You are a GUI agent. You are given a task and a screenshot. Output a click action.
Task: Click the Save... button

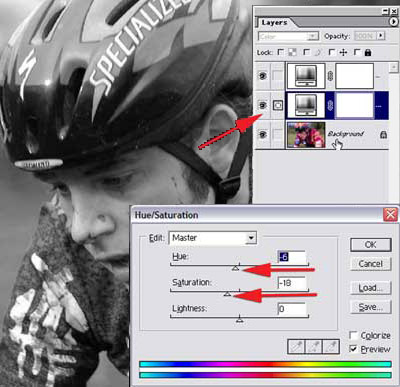[x=370, y=307]
